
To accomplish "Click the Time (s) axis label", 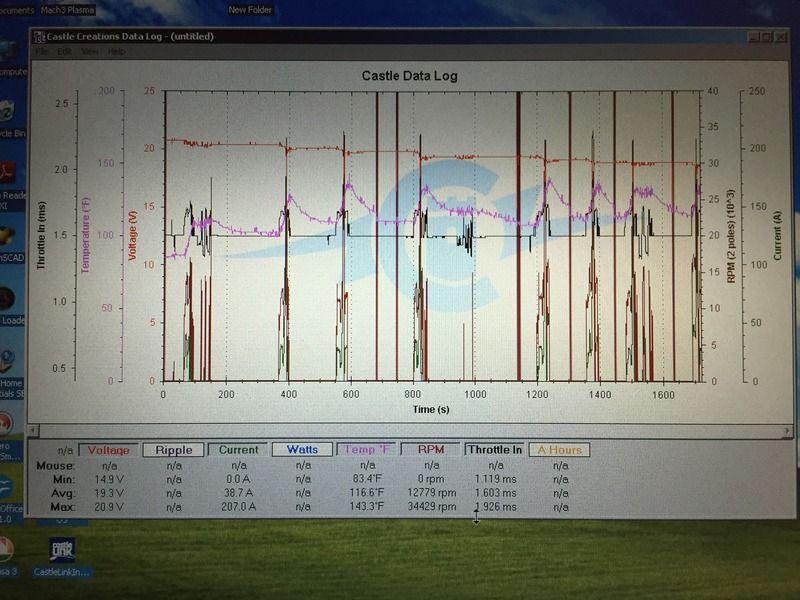I will 431,409.
